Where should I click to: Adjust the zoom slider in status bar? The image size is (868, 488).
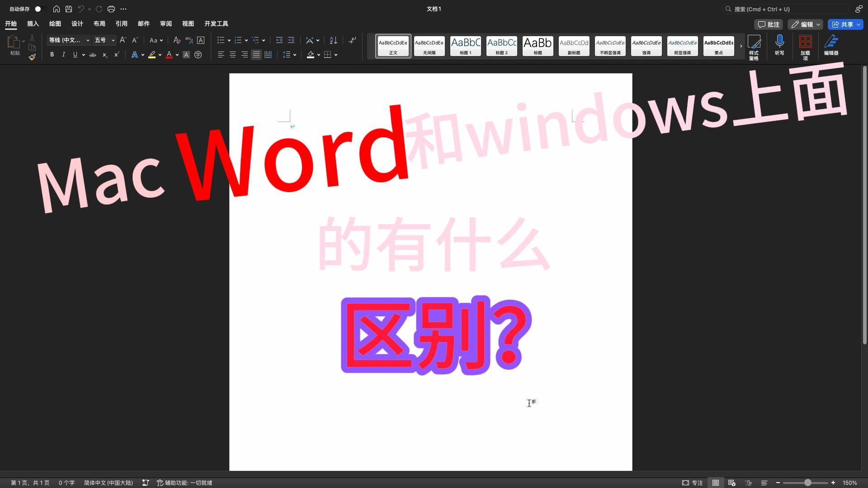pos(807,483)
